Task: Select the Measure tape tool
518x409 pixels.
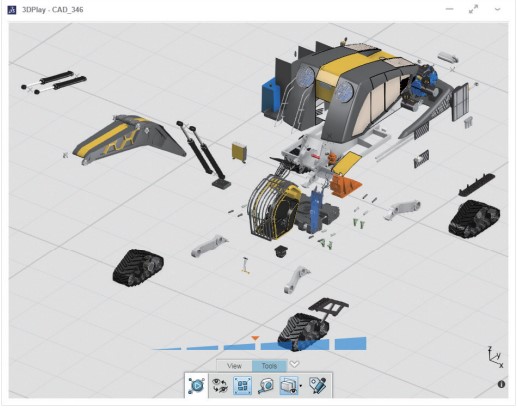Action: [x=266, y=386]
